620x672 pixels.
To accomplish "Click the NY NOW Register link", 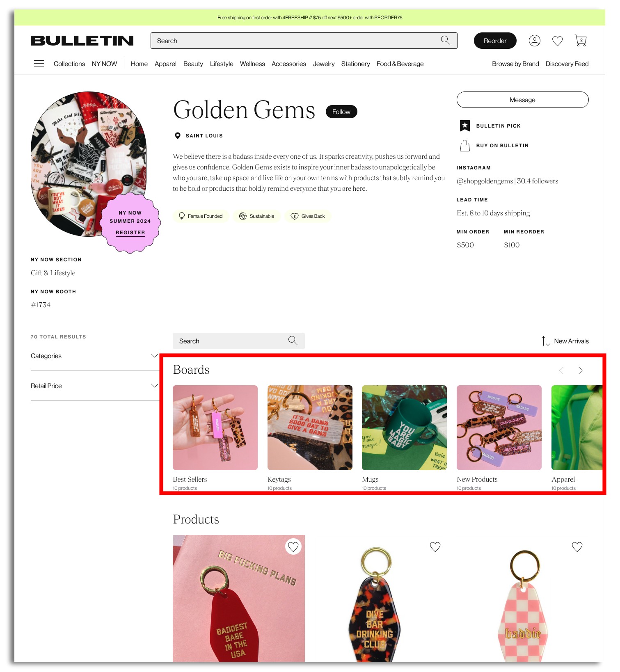I will (x=130, y=232).
